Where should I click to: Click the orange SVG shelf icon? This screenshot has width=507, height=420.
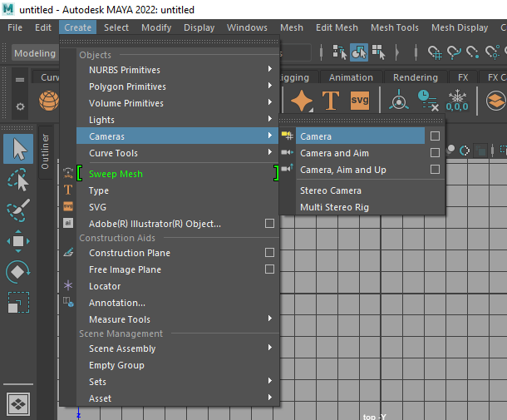360,100
